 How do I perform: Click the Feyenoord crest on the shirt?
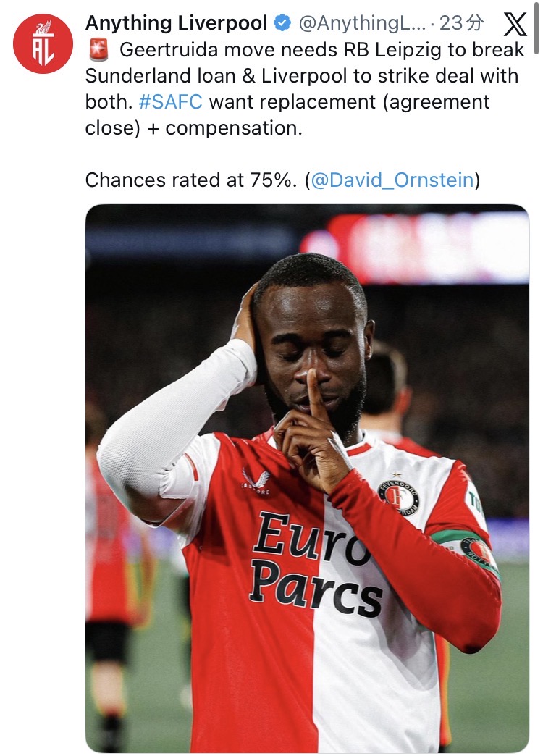click(x=399, y=496)
